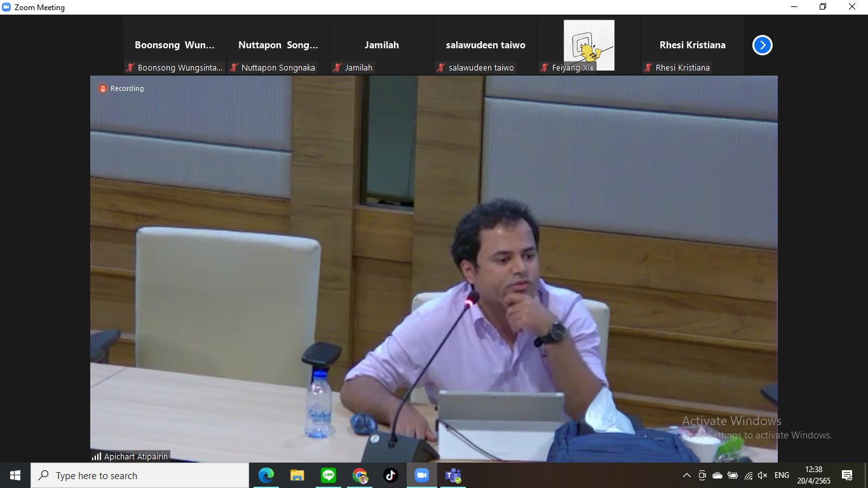This screenshot has height=488, width=868.
Task: Click the ENG language indicator
Action: 782,475
